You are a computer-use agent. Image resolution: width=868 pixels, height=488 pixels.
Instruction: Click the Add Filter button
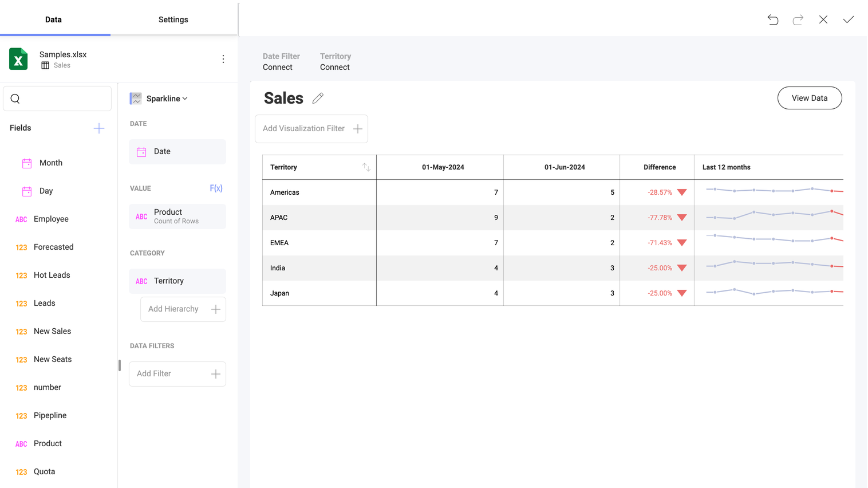(x=177, y=374)
